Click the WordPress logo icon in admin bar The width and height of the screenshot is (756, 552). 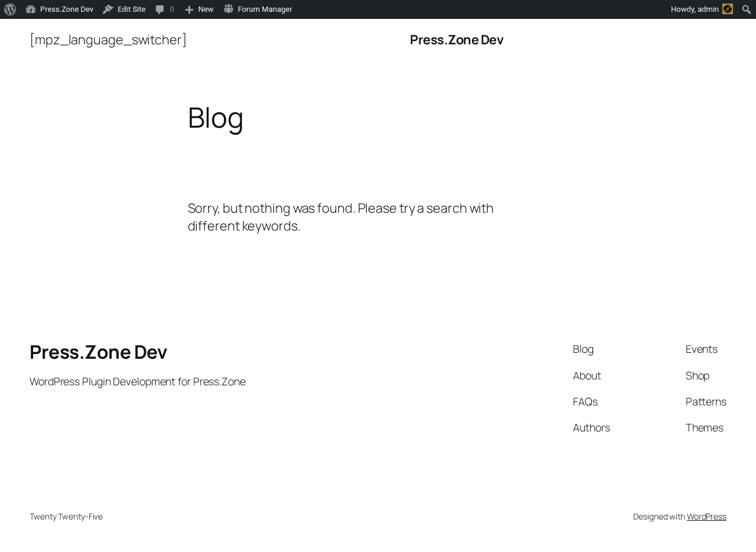click(x=10, y=9)
